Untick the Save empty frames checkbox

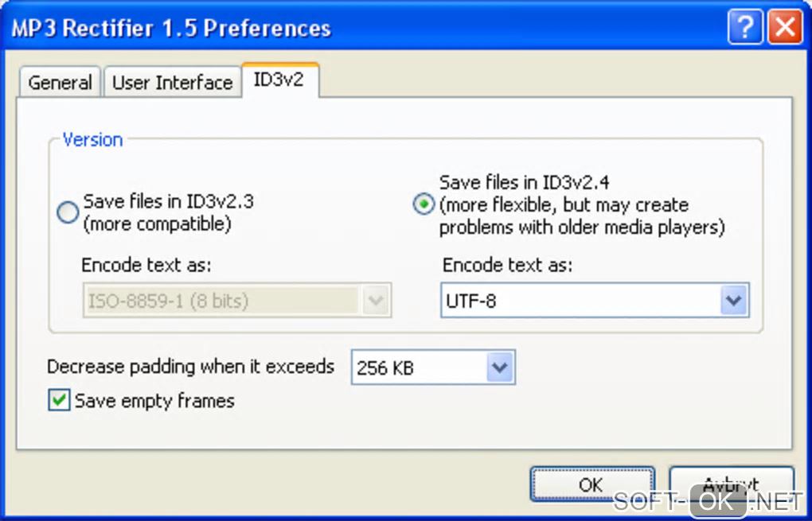(x=59, y=400)
